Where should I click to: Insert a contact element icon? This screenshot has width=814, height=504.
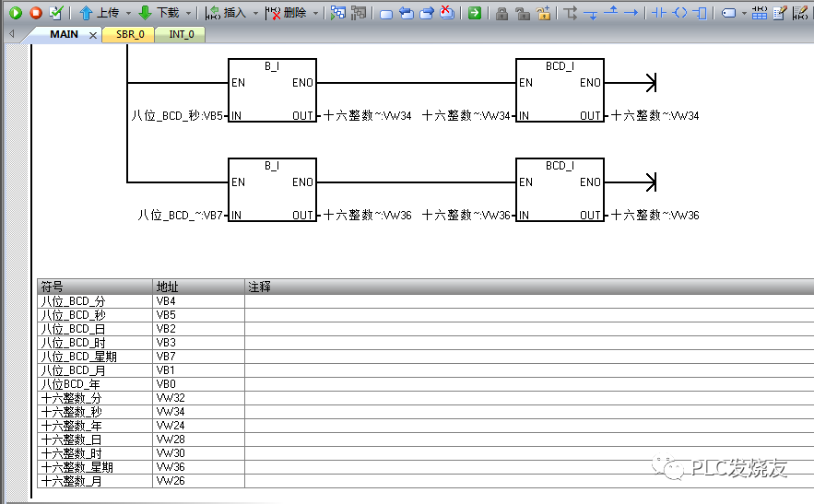pos(659,13)
